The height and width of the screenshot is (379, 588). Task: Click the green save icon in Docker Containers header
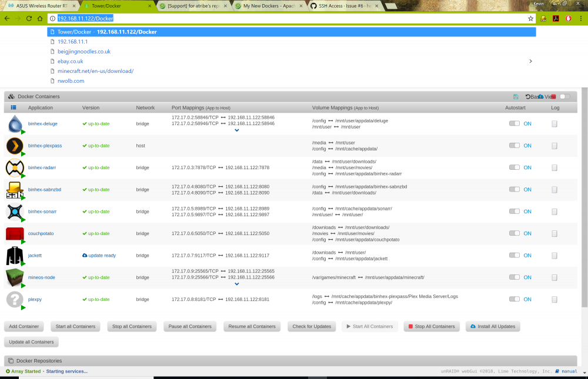pyautogui.click(x=516, y=97)
